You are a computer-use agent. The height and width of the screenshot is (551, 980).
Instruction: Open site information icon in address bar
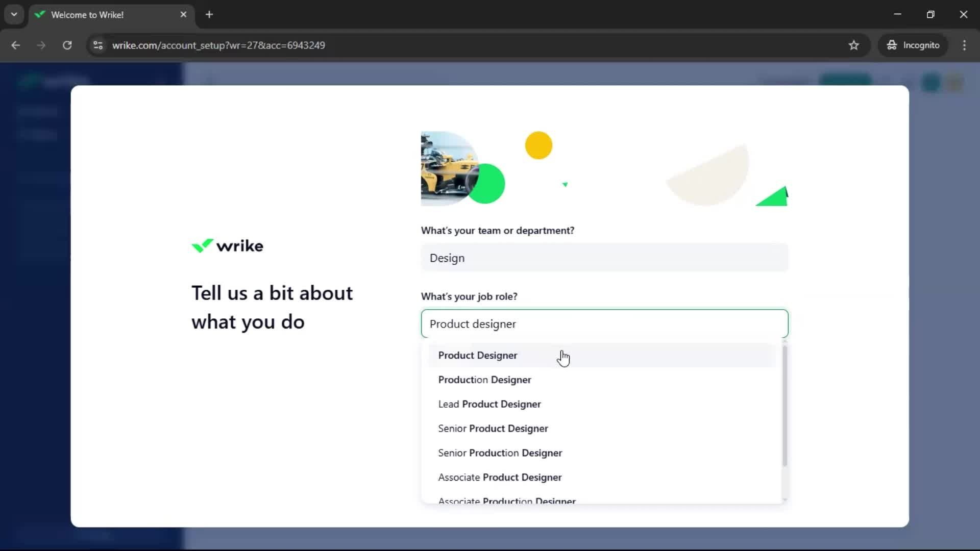click(x=98, y=45)
